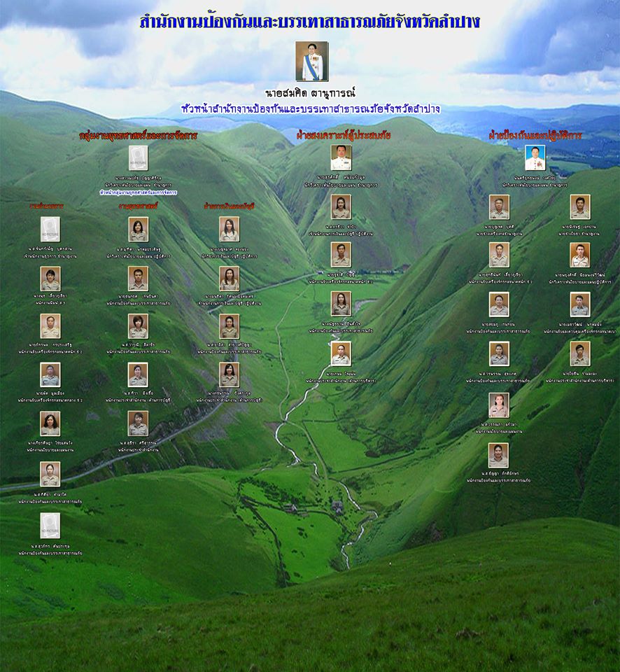Image resolution: width=620 pixels, height=672 pixels.
Task: Open the first staff photo under งานยุทธศาสตร์
Action: pyautogui.click(x=138, y=229)
